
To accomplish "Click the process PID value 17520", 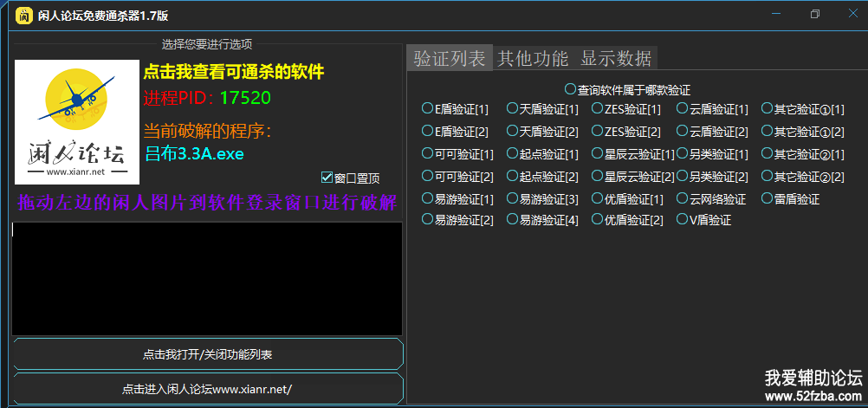I will [245, 98].
